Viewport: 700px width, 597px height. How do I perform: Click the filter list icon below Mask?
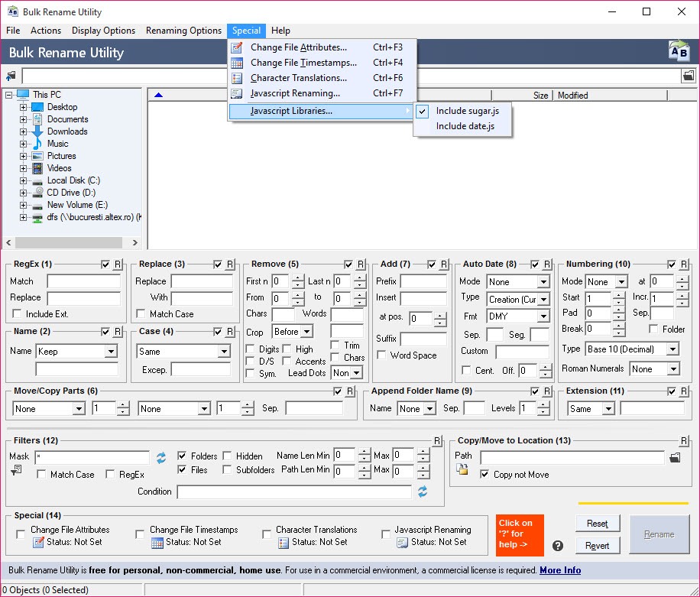click(16, 470)
